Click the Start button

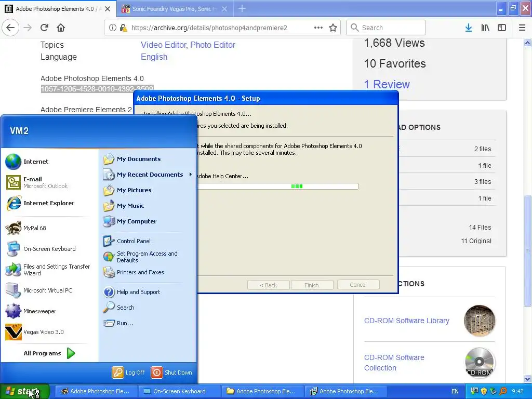tap(25, 391)
